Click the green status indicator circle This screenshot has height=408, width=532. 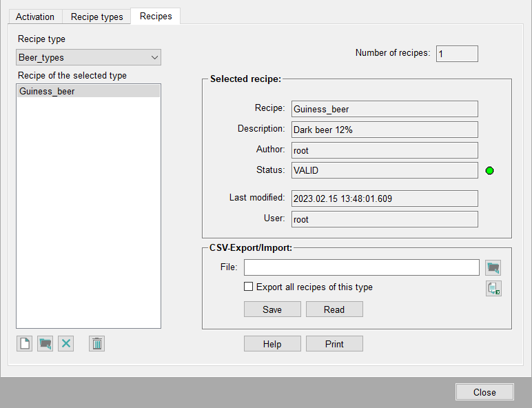(x=490, y=170)
